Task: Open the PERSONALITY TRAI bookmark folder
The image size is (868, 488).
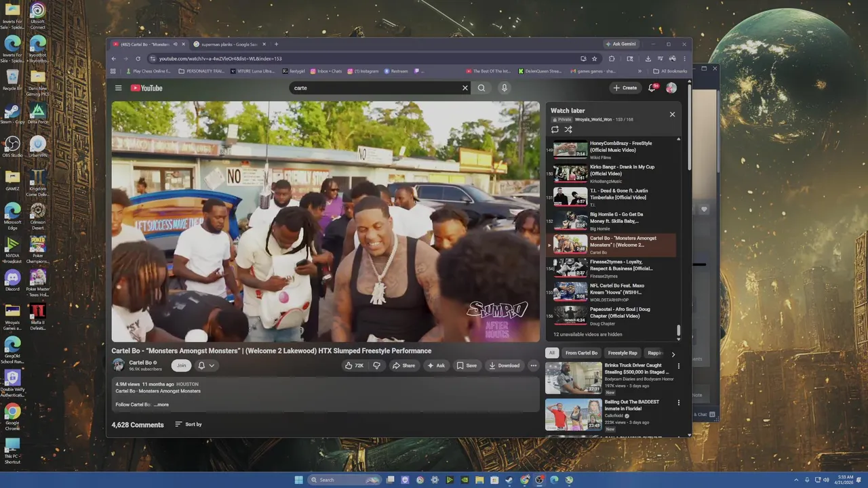Action: click(x=201, y=71)
